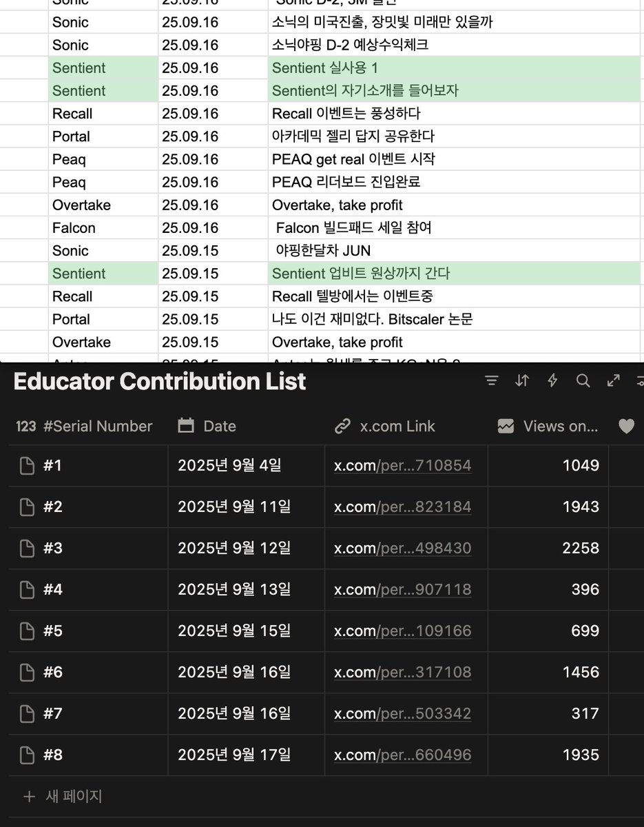Select the views value 2258
This screenshot has width=644, height=827.
[x=581, y=549]
